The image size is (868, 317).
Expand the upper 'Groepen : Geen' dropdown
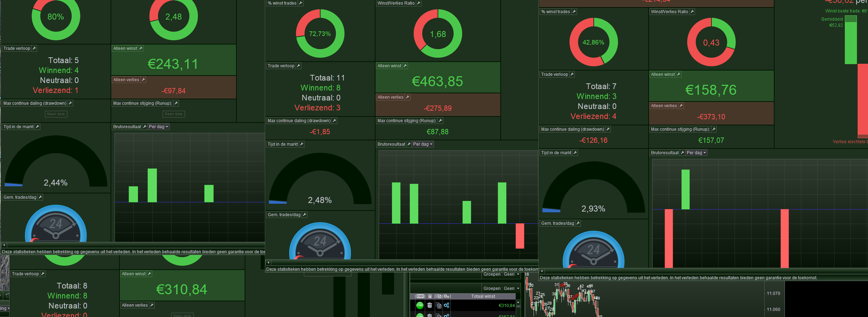[501, 274]
